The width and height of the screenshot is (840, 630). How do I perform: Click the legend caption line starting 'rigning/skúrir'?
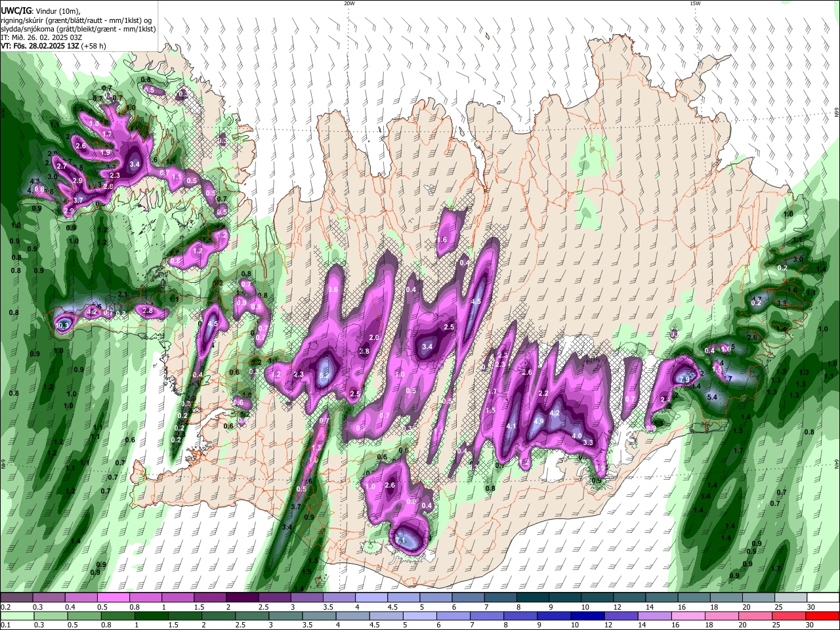coord(76,20)
